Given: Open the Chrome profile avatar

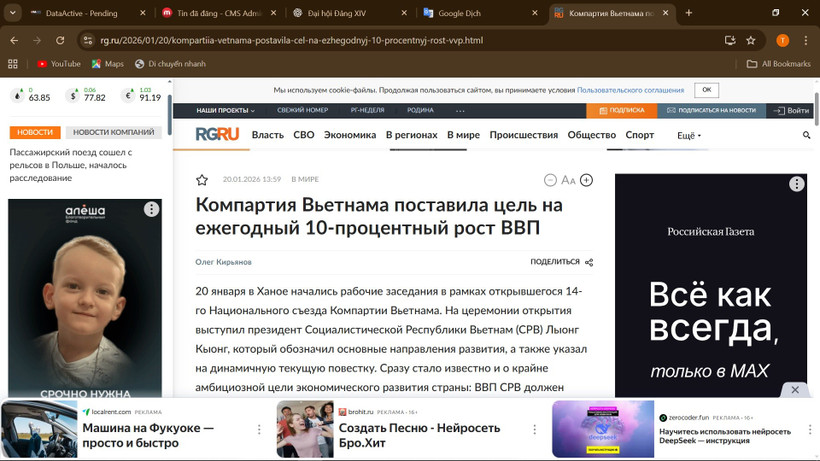Looking at the screenshot, I should click(x=782, y=40).
